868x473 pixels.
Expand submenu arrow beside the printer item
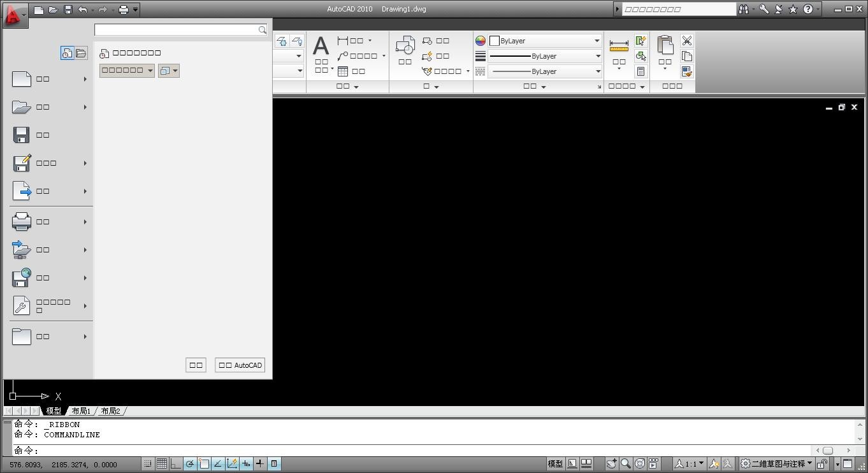[x=85, y=222]
